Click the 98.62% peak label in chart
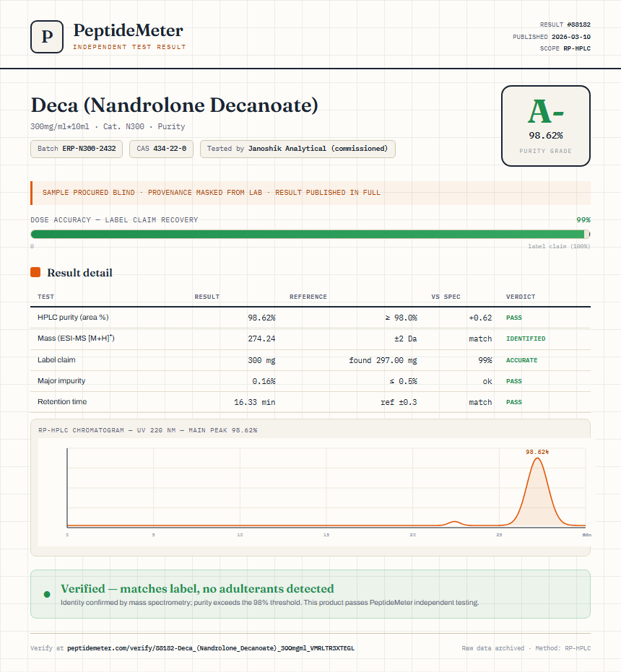621x672 pixels. click(x=537, y=452)
